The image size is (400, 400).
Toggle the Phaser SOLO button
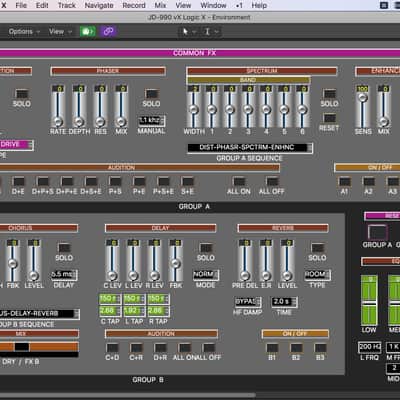click(x=151, y=94)
